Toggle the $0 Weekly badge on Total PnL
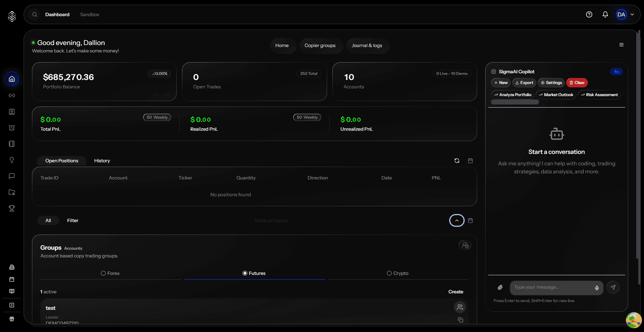644x332 pixels. pyautogui.click(x=157, y=117)
